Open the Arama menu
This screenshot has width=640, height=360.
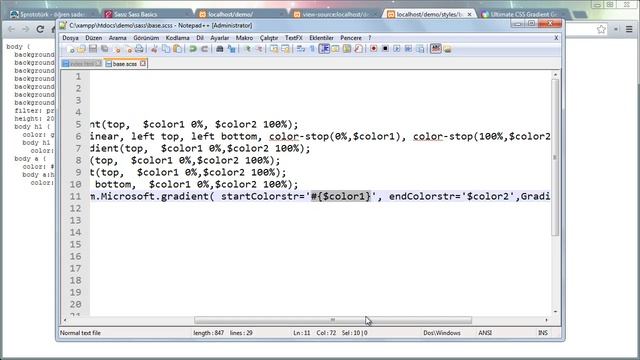click(118, 38)
